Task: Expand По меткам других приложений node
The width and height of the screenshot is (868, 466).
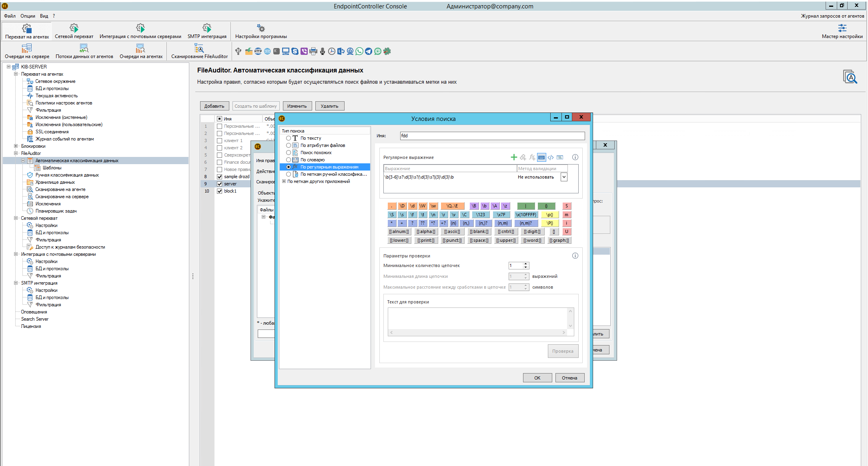Action: coord(284,181)
